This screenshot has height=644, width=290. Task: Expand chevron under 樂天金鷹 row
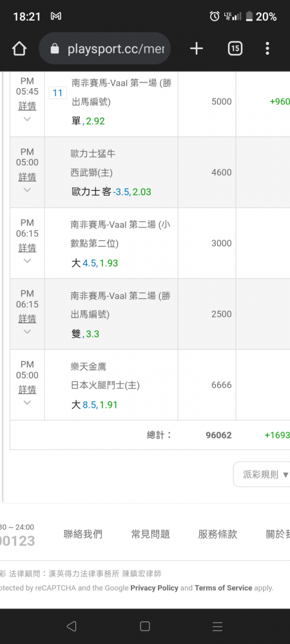point(27,403)
